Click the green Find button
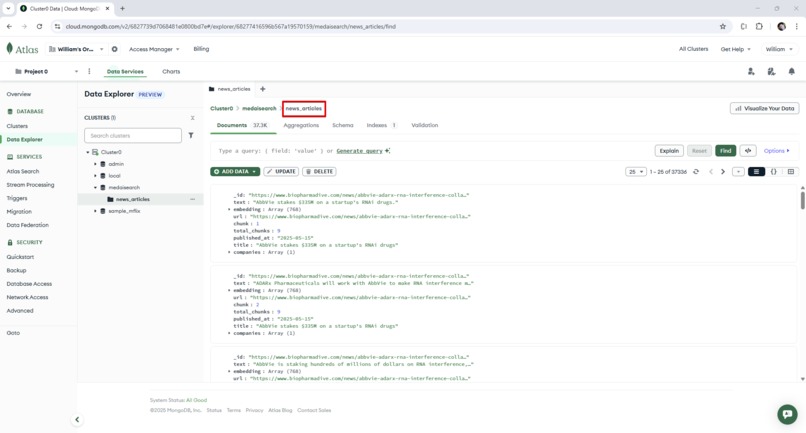806x433 pixels. pyautogui.click(x=725, y=151)
